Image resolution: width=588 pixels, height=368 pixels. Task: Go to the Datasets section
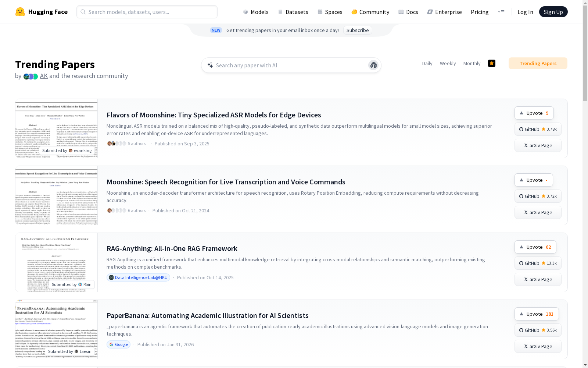click(293, 12)
